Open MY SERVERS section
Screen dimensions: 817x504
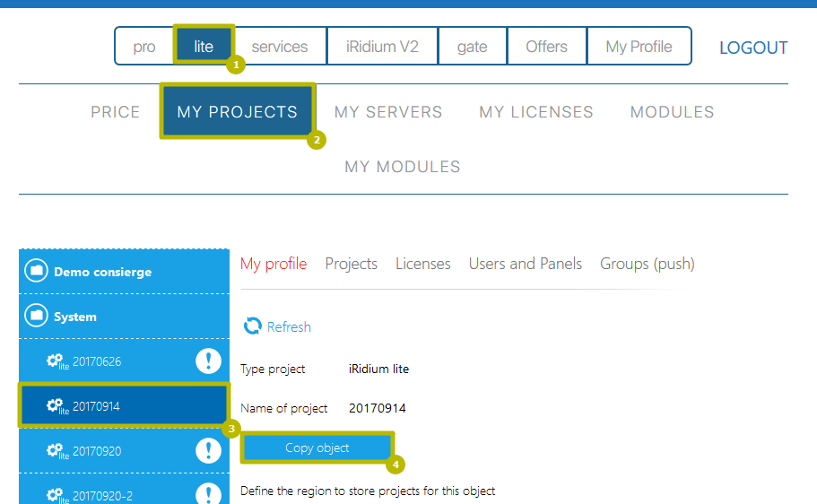point(388,112)
